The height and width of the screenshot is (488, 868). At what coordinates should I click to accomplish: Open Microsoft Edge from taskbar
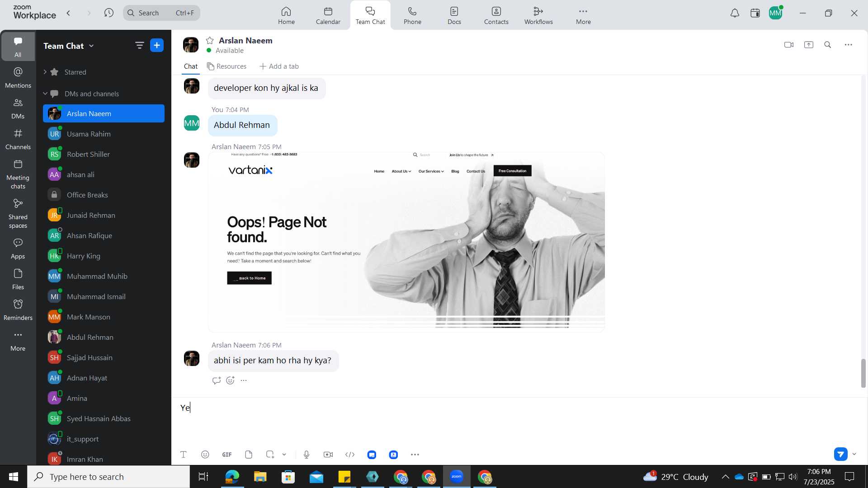(x=232, y=477)
